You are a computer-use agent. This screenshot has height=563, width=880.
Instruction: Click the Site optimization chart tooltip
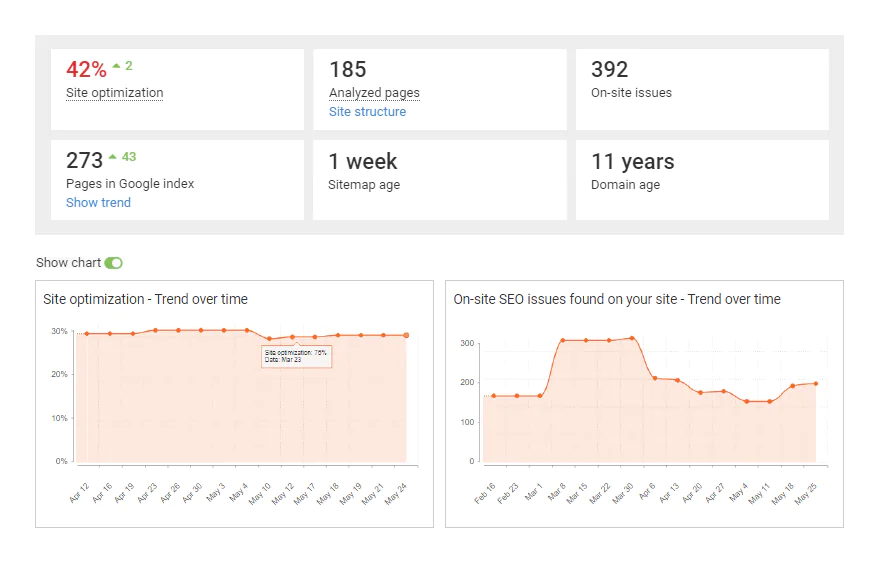point(296,356)
